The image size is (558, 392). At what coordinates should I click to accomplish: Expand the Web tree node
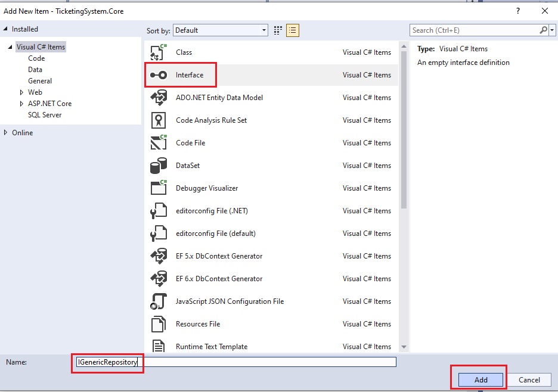21,92
